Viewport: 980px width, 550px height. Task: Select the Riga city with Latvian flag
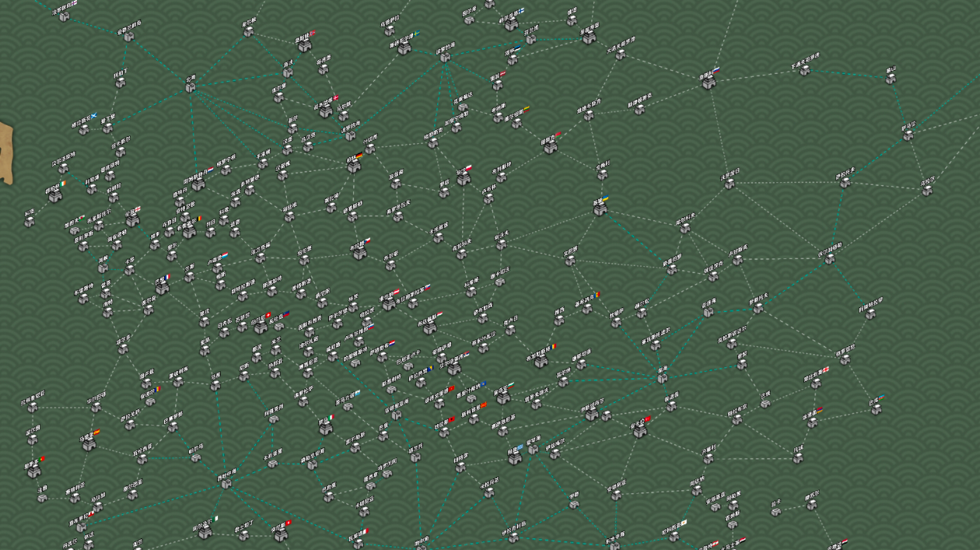[498, 85]
